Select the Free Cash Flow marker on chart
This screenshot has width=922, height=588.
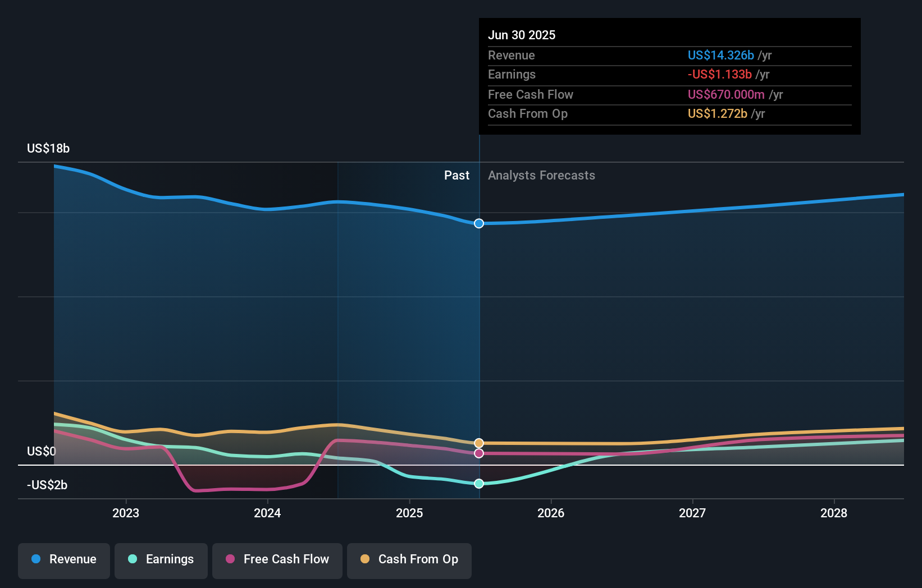[x=479, y=453]
